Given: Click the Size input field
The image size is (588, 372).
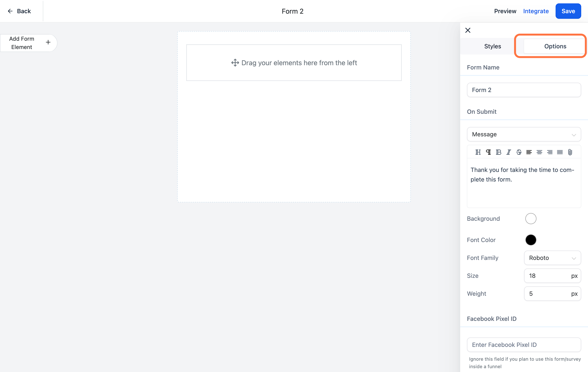Looking at the screenshot, I should 552,275.
